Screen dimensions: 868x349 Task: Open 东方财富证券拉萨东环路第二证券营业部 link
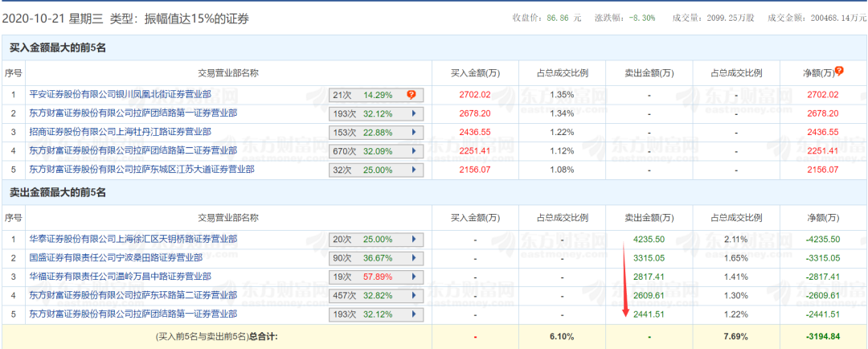[x=133, y=295]
